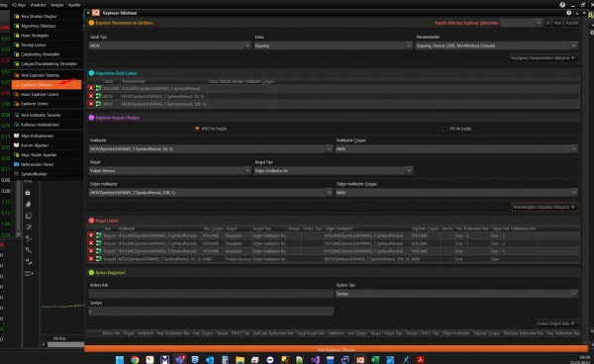The image size is (594, 364).
Task: Click Kolon Değeri Ekle button
Action: (556, 323)
